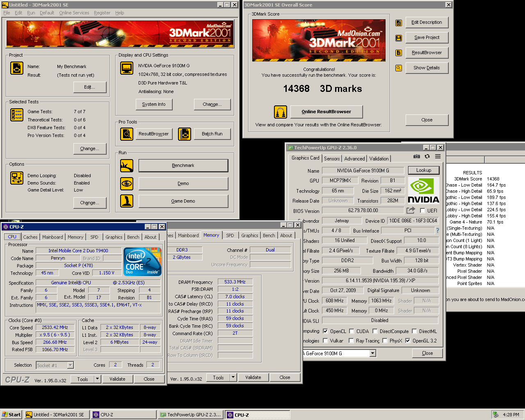Viewport: 525px width, 420px height.
Task: Open the Online Services menu
Action: coord(74,13)
